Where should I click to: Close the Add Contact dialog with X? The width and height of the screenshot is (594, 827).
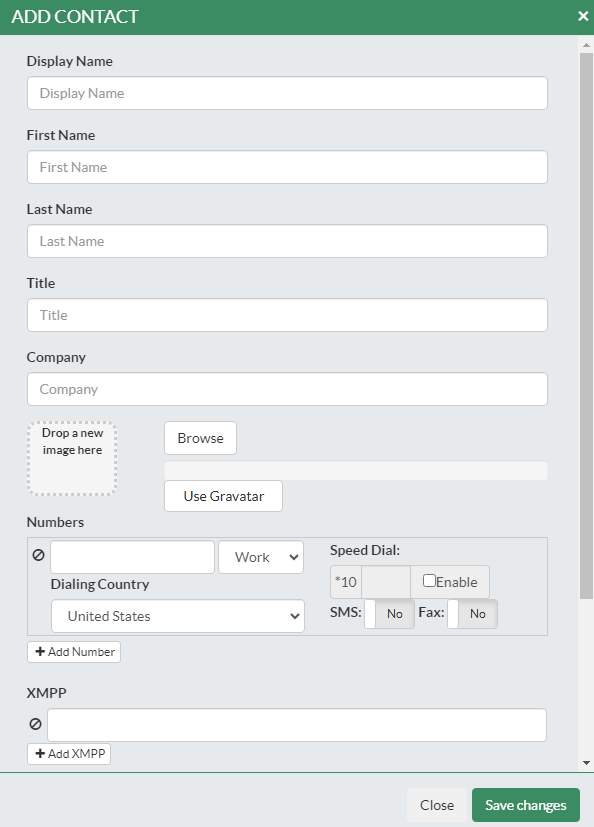[x=583, y=16]
